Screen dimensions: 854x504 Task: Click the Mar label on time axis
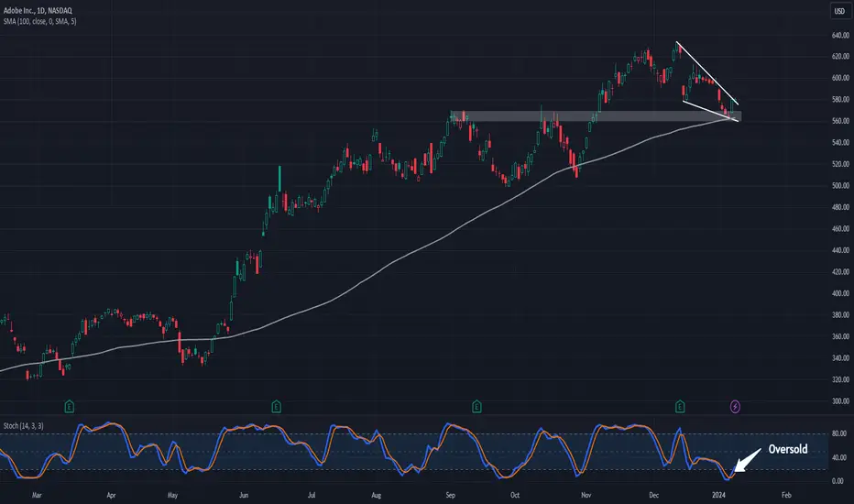37,495
